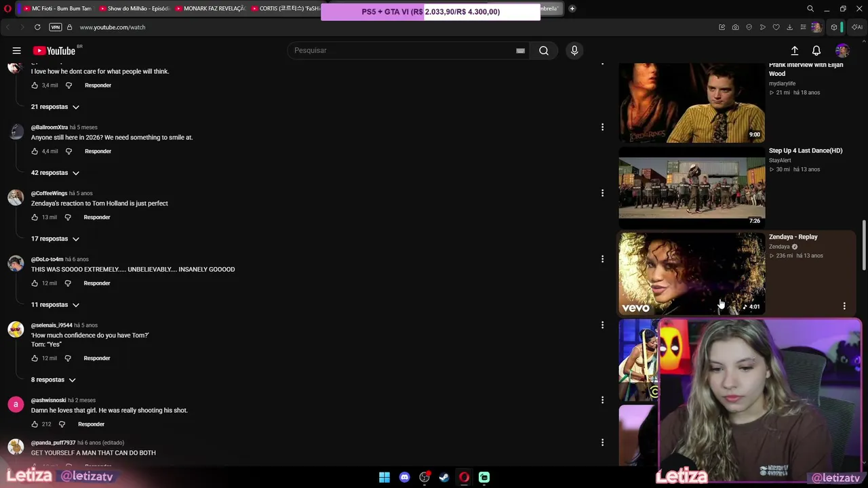
Task: Open options menu for @BallroomXtra comment
Action: tap(602, 127)
